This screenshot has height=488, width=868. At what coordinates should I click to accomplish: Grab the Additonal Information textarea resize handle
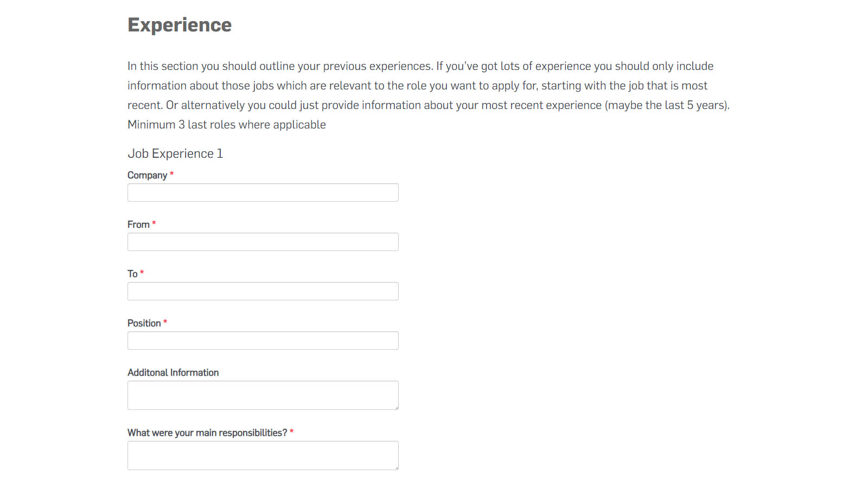click(x=397, y=408)
